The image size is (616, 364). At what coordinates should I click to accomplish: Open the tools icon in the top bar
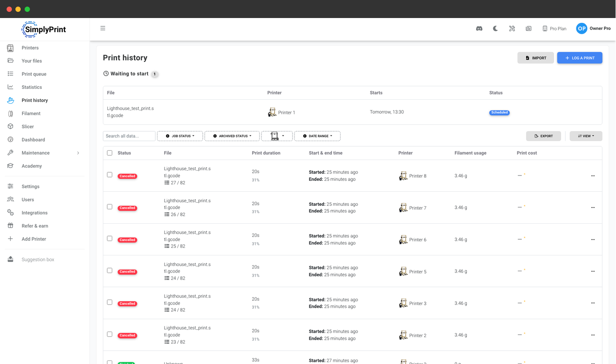pyautogui.click(x=512, y=29)
